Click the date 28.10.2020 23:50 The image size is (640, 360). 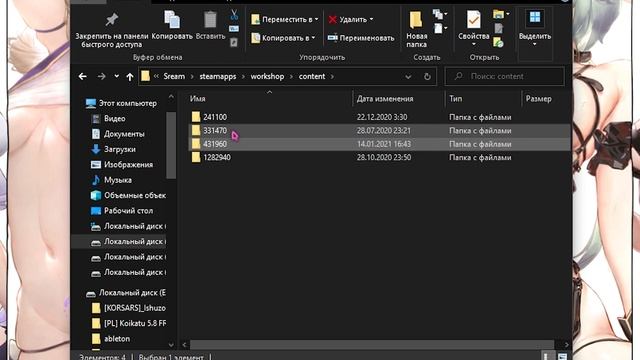tap(384, 158)
